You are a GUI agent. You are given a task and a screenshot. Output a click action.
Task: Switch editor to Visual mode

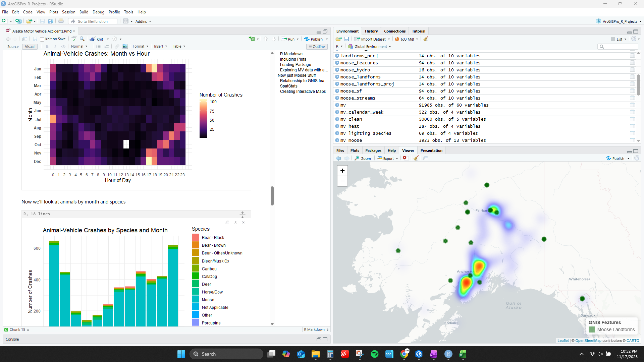tap(30, 47)
